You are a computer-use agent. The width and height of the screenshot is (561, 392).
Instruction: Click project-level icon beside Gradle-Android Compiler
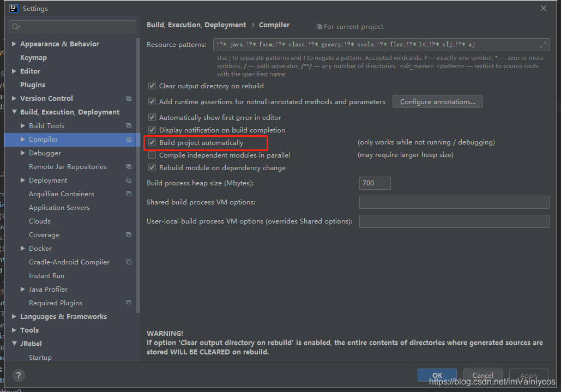click(129, 262)
